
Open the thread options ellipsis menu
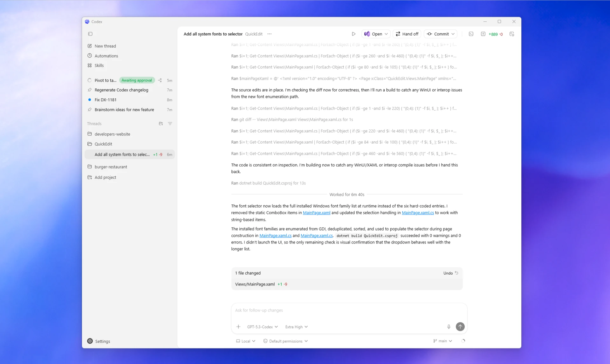click(x=269, y=34)
